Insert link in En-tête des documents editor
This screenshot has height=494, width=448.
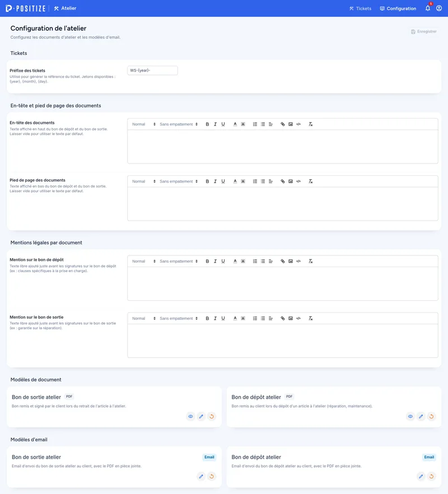pos(283,124)
